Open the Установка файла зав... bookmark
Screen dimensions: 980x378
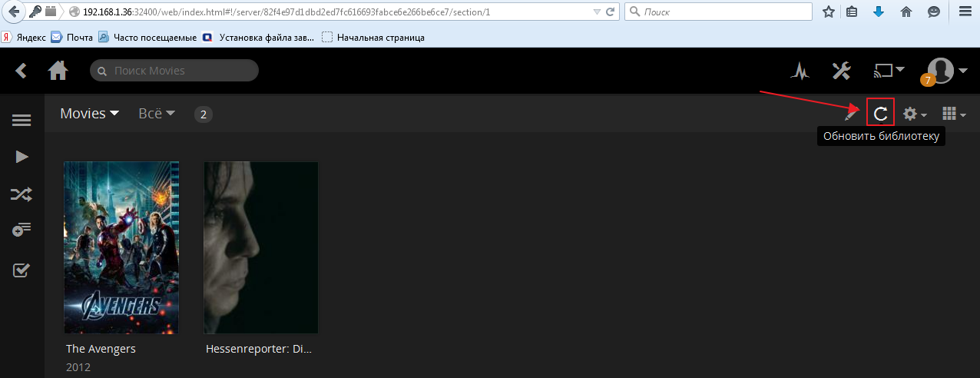coord(260,37)
